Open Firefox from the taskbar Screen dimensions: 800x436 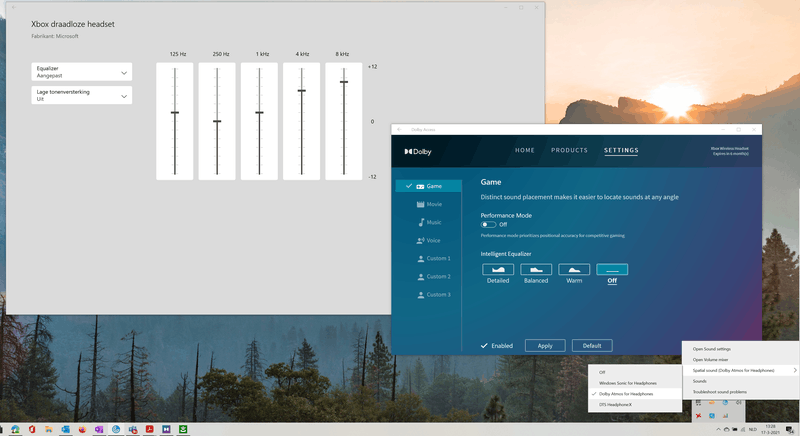pyautogui.click(x=82, y=429)
